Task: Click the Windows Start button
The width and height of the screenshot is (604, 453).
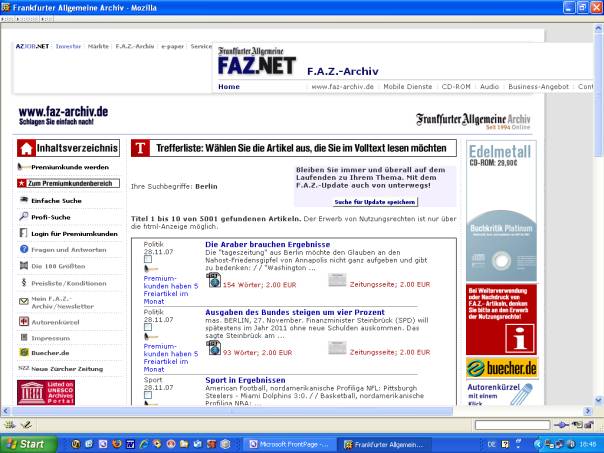Action: [x=28, y=444]
